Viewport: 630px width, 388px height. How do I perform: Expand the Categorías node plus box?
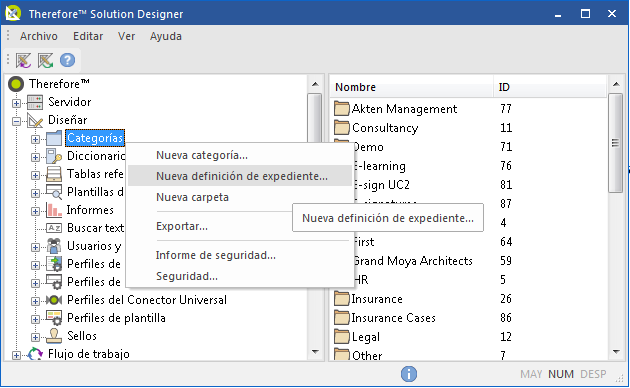pyautogui.click(x=35, y=139)
